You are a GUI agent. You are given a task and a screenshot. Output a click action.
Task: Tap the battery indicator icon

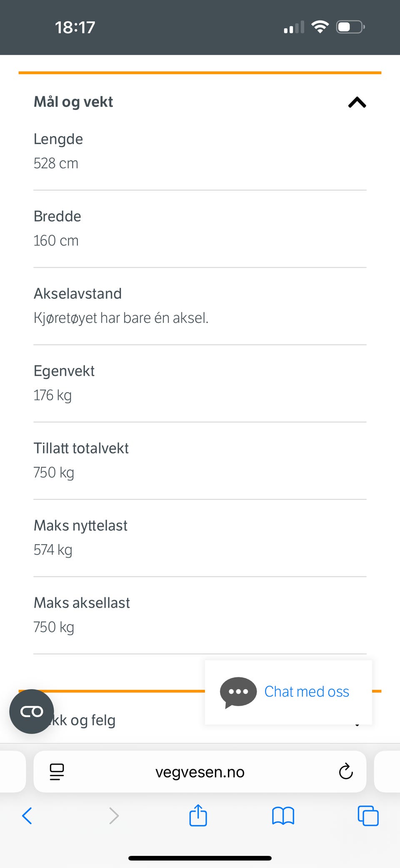click(x=350, y=27)
